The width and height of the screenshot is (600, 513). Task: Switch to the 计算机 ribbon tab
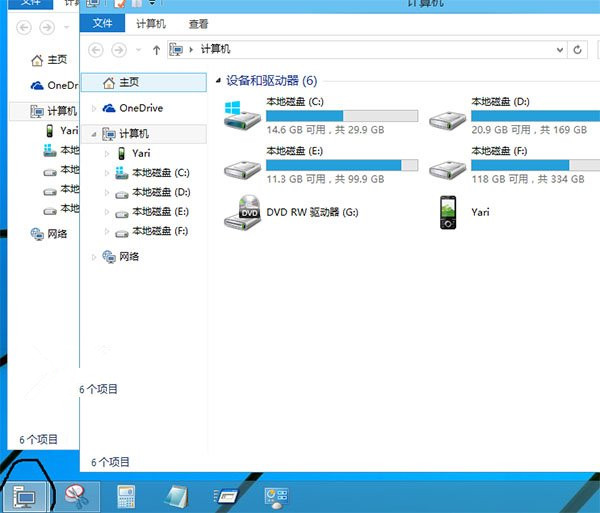point(152,22)
